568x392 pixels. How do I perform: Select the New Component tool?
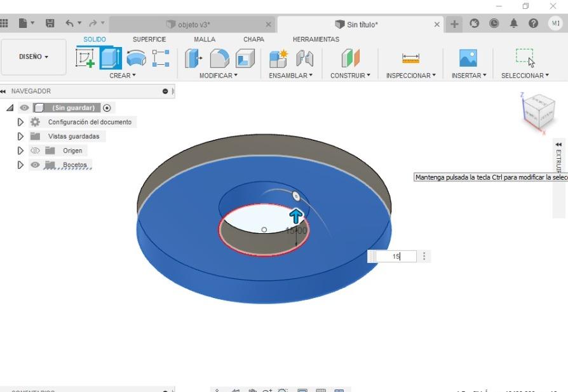(x=278, y=58)
